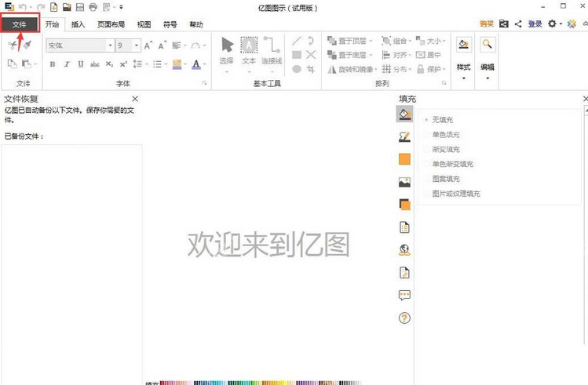
Task: Open the 对齐 align dropdown
Action: [396, 55]
